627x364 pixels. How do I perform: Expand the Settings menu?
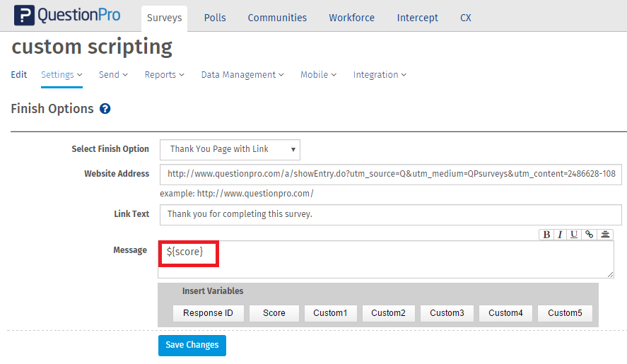coord(61,75)
